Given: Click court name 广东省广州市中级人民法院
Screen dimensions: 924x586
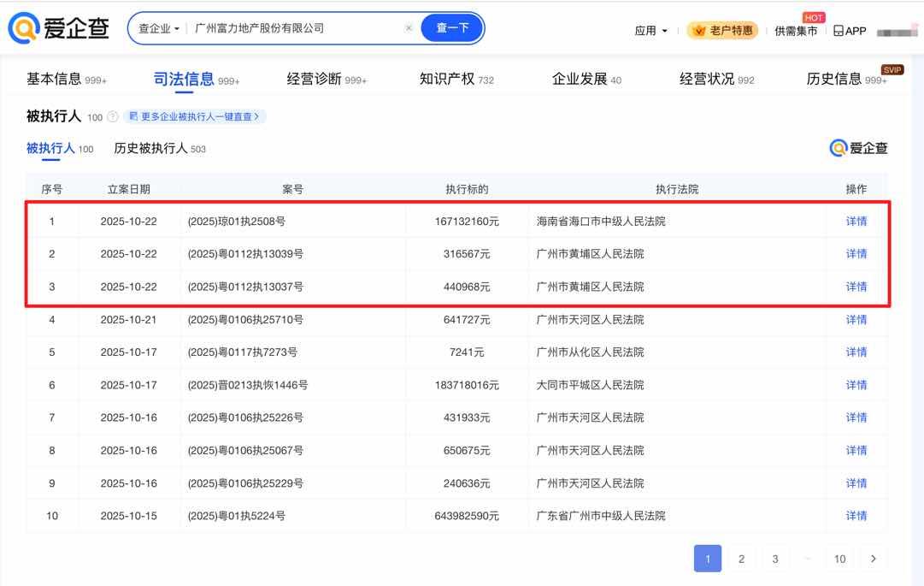Looking at the screenshot, I should click(601, 516).
